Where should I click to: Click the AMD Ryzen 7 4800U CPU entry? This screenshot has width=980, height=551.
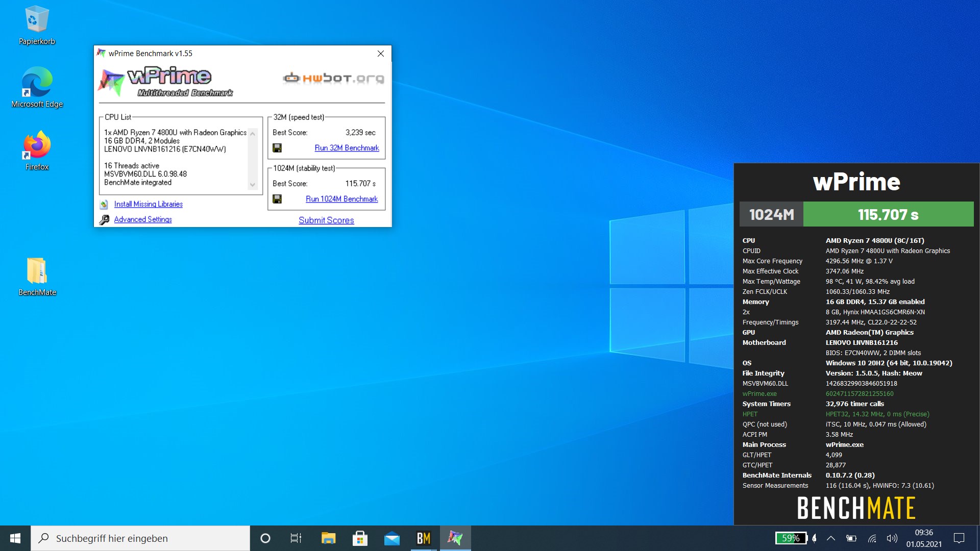pyautogui.click(x=175, y=133)
